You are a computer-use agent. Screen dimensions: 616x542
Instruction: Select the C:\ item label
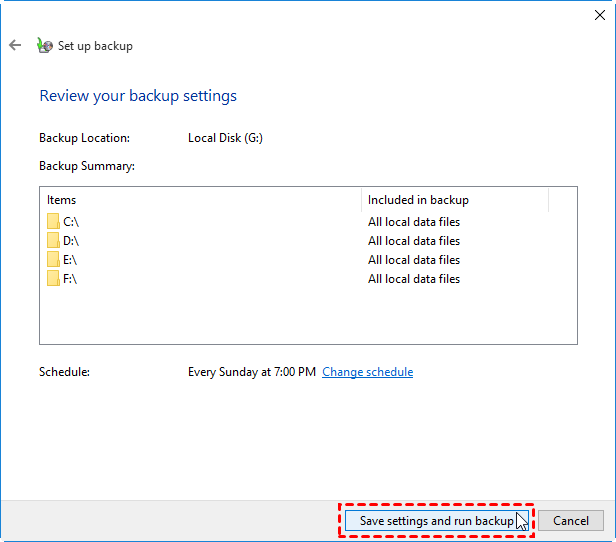(71, 222)
